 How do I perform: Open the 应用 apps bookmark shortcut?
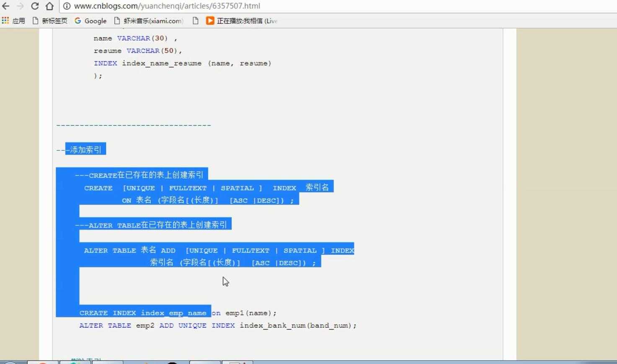pyautogui.click(x=13, y=21)
